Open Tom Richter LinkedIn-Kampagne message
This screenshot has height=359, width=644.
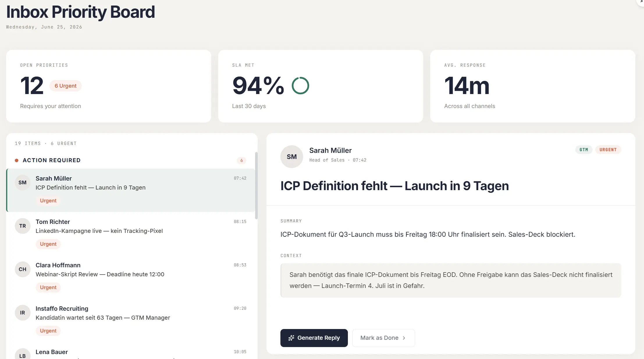[131, 234]
